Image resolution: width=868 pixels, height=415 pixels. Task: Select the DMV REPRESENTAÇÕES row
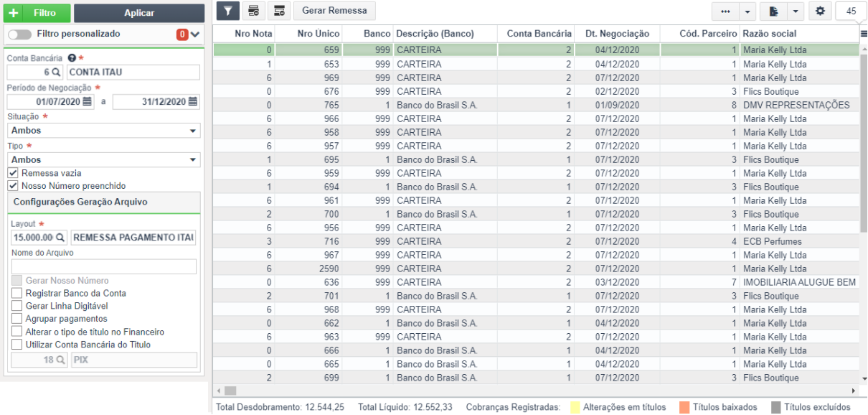click(x=536, y=105)
